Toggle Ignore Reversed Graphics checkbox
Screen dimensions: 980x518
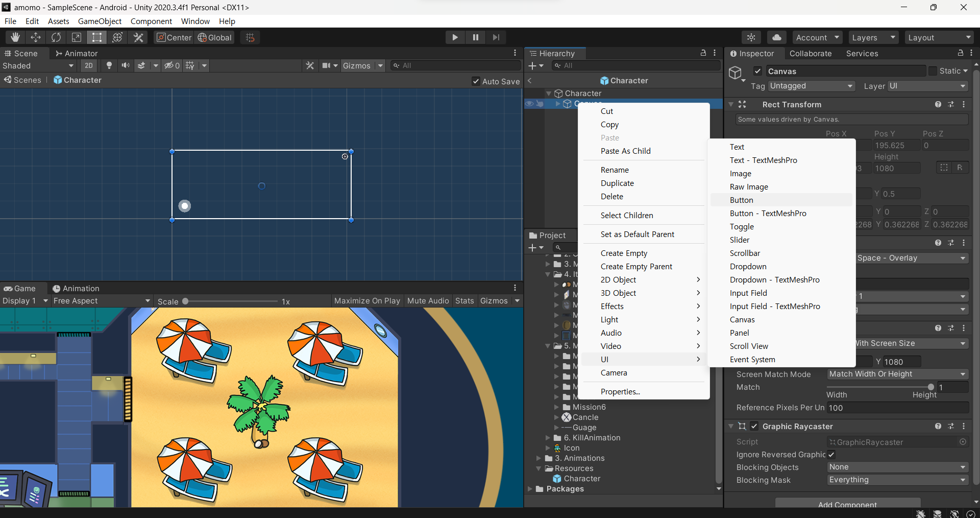click(831, 454)
